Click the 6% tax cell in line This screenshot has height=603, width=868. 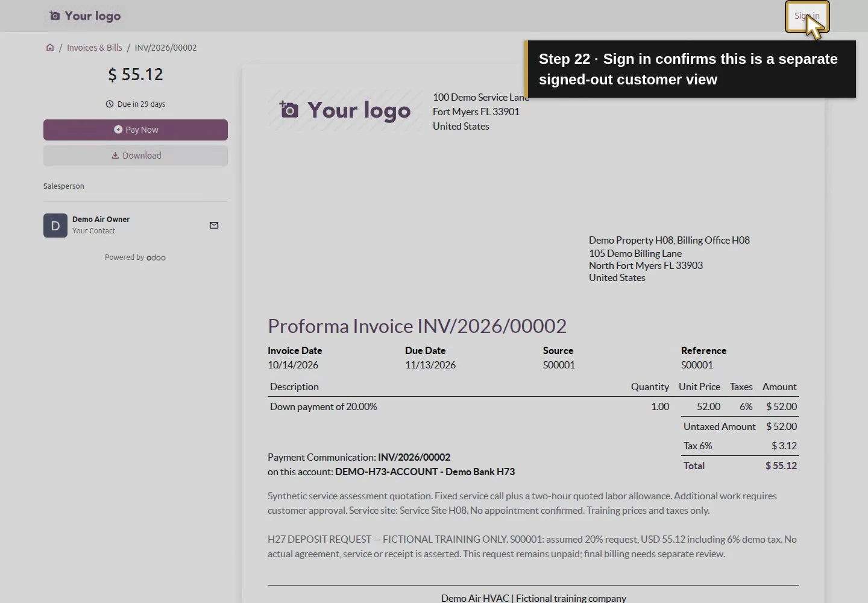click(x=746, y=406)
